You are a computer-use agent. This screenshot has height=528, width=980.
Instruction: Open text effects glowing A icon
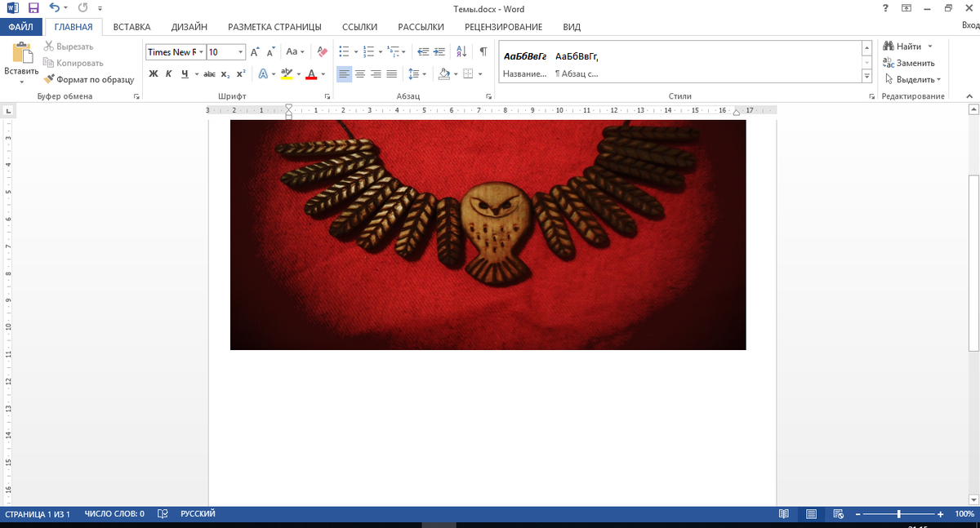tap(263, 73)
